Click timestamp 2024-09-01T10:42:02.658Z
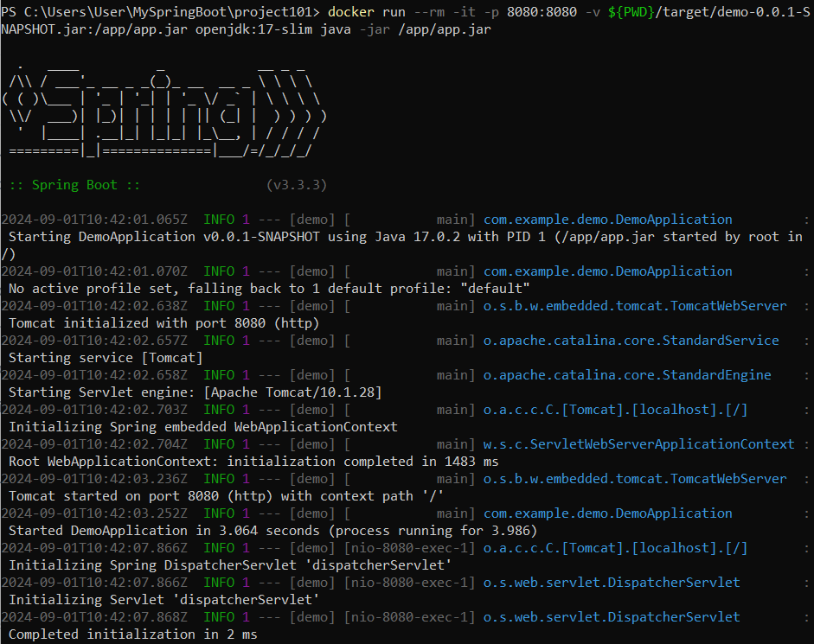Viewport: 814px width, 644px height. (94, 375)
